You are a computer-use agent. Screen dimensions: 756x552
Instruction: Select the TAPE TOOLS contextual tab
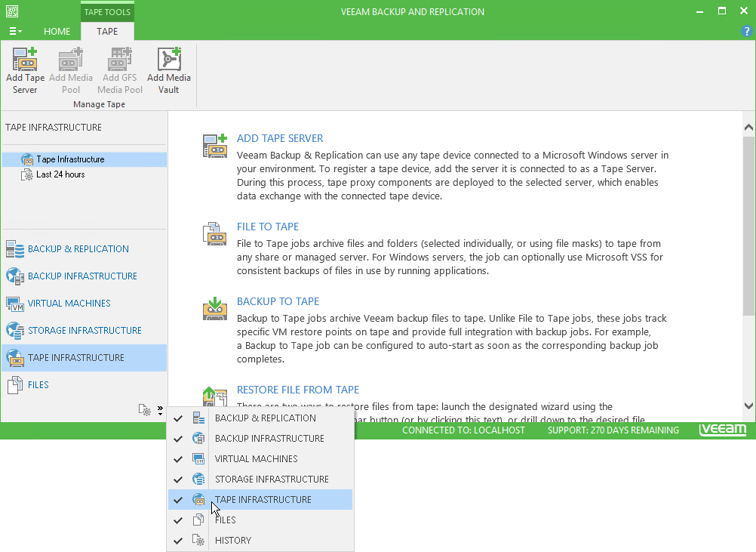coord(107,11)
